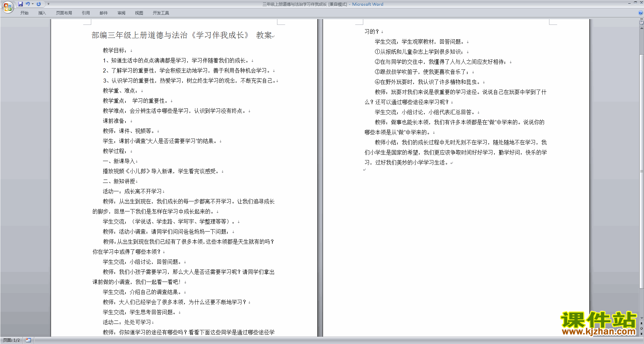This screenshot has width=644, height=344.
Task: Click the 页面: 1/2 status indicator
Action: tap(11, 340)
